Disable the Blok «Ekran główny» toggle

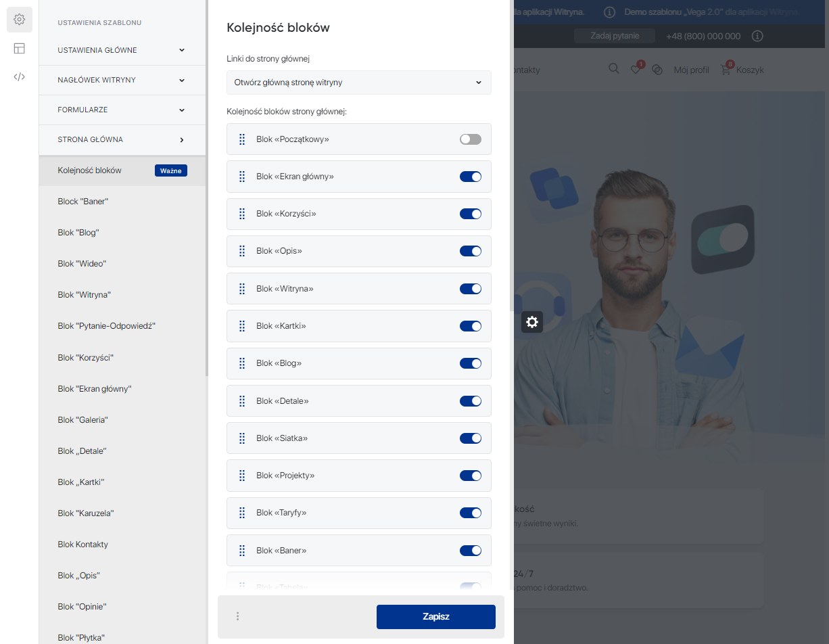point(471,177)
